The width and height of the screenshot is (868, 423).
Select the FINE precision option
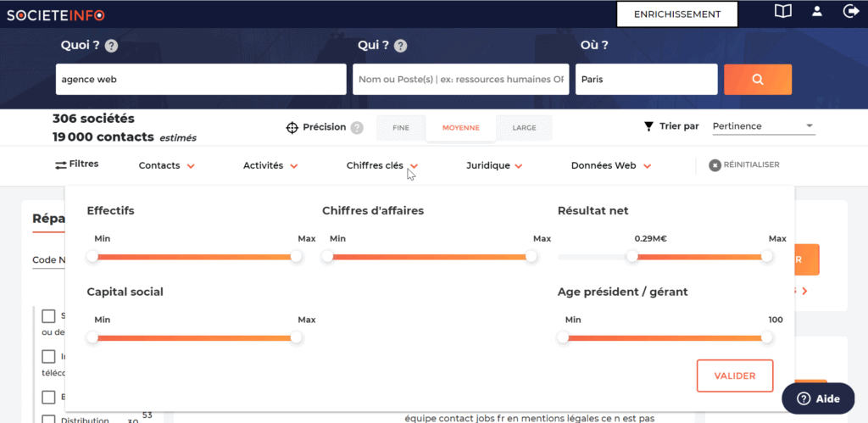pyautogui.click(x=401, y=128)
